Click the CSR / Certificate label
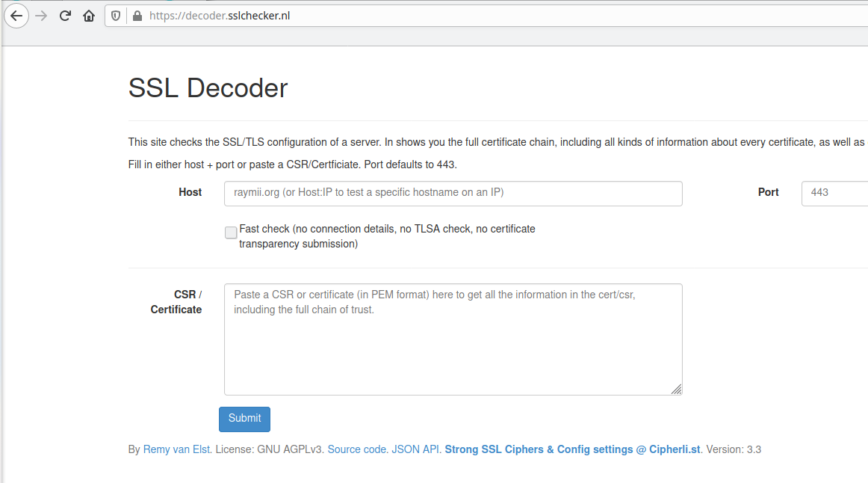 click(177, 302)
